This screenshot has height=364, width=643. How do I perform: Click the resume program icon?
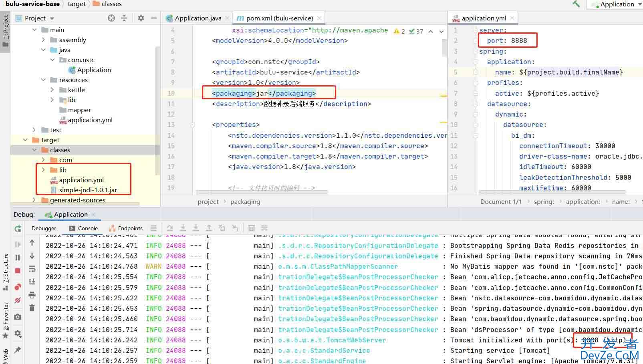coord(18,244)
